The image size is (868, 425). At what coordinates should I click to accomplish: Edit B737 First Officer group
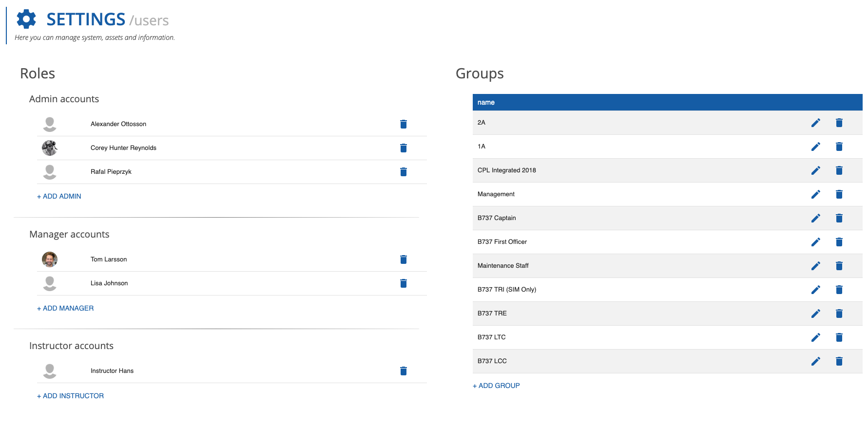coord(816,242)
